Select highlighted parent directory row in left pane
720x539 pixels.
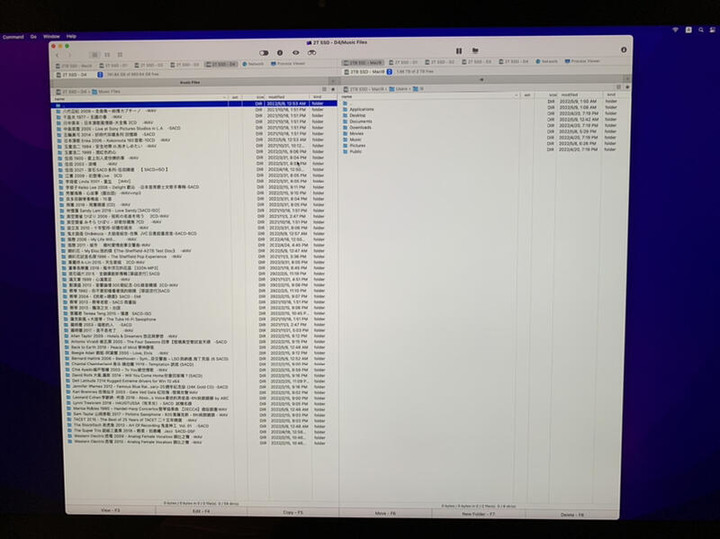195,104
